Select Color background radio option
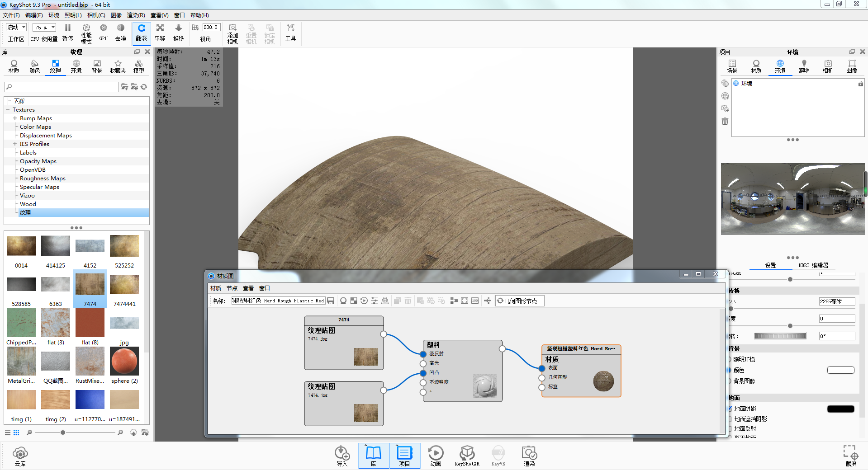The width and height of the screenshot is (868, 470). [730, 370]
